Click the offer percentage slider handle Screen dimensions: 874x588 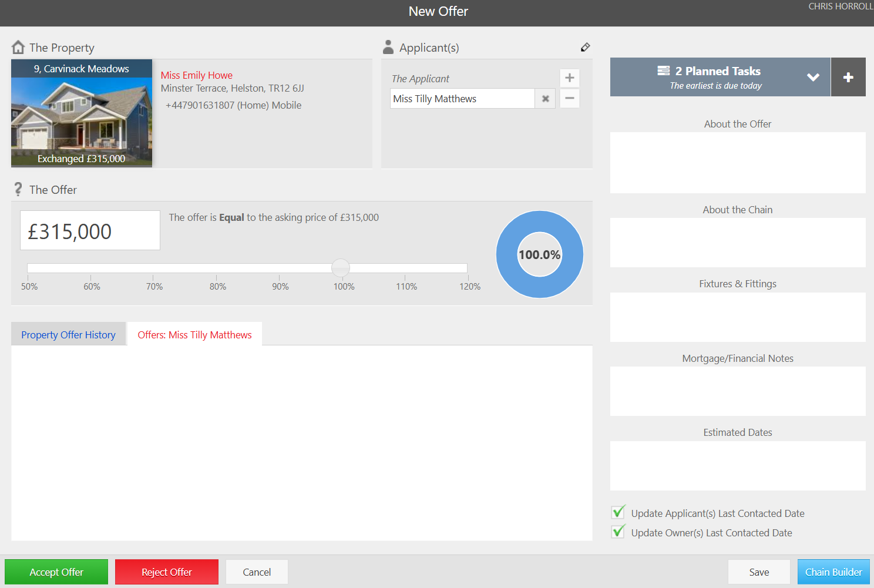point(341,268)
